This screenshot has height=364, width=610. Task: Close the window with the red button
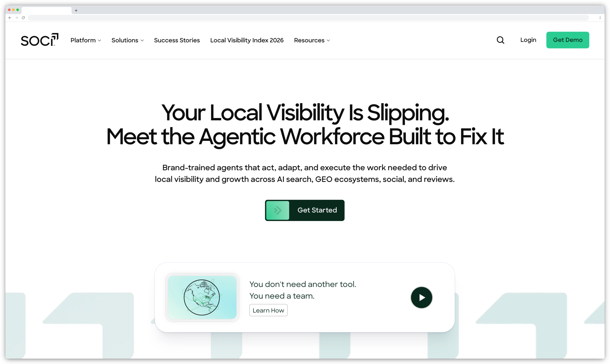(9, 10)
